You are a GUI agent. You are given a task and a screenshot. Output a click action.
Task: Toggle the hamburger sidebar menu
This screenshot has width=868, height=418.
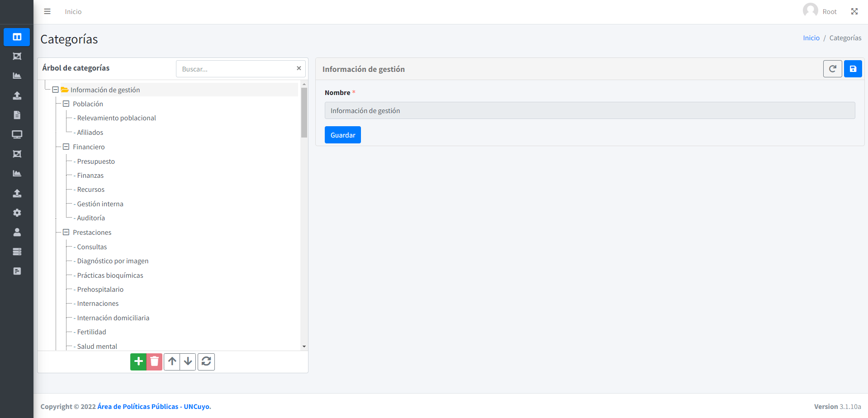47,12
